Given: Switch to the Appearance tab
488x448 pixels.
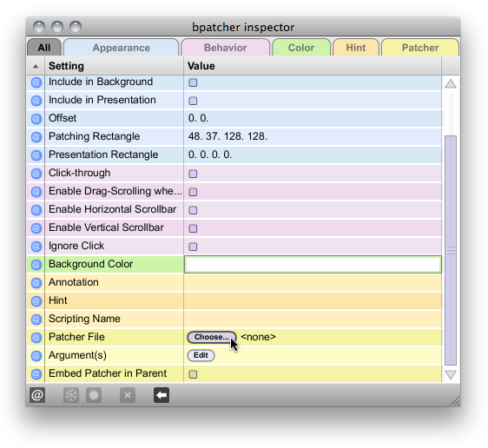Looking at the screenshot, I should click(x=121, y=48).
